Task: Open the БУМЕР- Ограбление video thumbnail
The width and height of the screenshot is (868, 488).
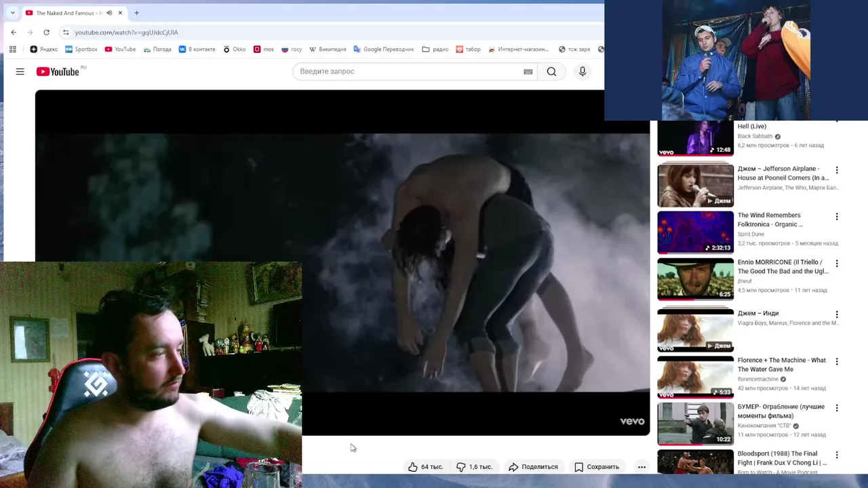Action: coord(695,424)
